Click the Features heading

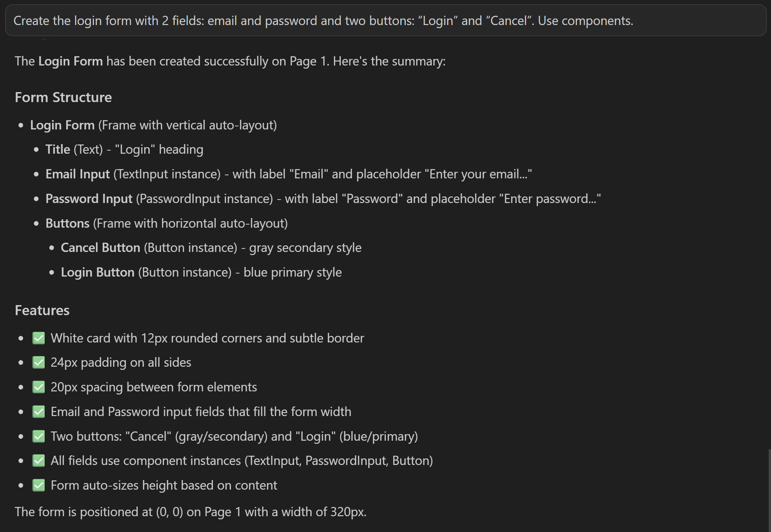tap(42, 310)
